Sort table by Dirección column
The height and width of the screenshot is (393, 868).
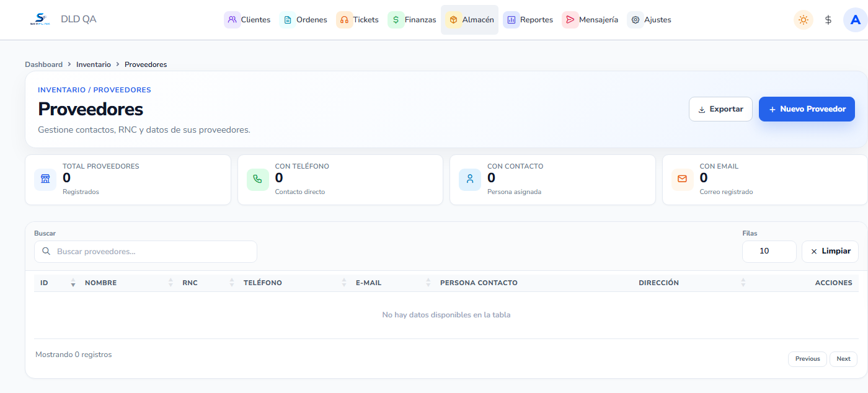pos(691,283)
